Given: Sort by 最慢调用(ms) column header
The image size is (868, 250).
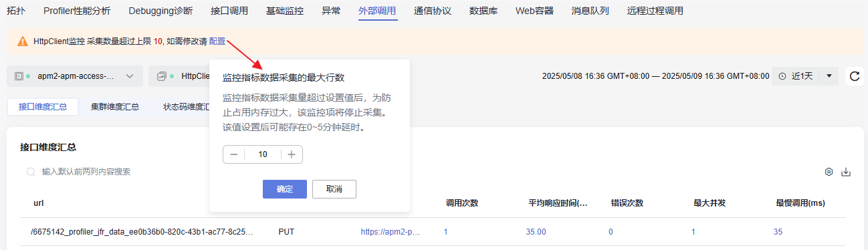Looking at the screenshot, I should [x=801, y=203].
